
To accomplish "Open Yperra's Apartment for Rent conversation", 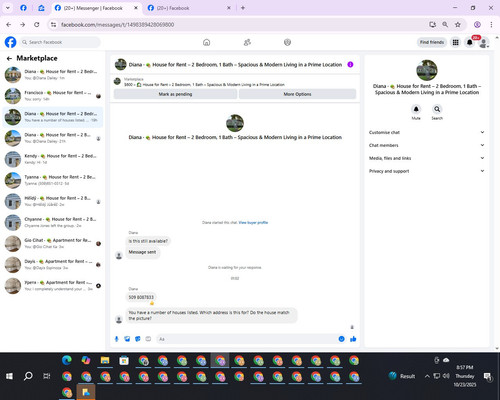I will (53, 286).
